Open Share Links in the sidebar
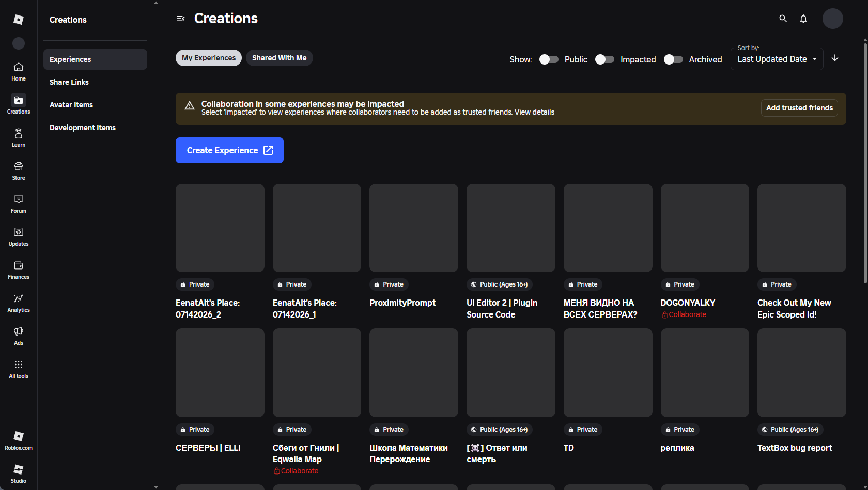Viewport: 868px width, 490px height. (95, 82)
